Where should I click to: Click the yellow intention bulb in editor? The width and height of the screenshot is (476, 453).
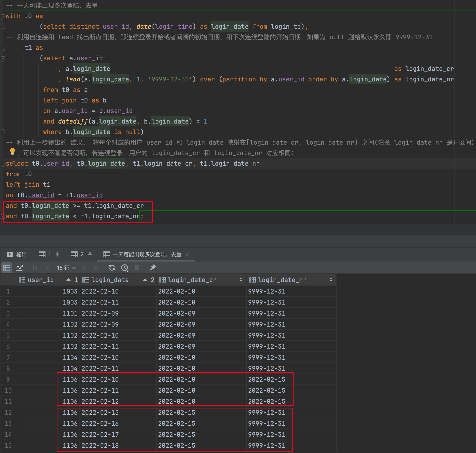(x=12, y=152)
